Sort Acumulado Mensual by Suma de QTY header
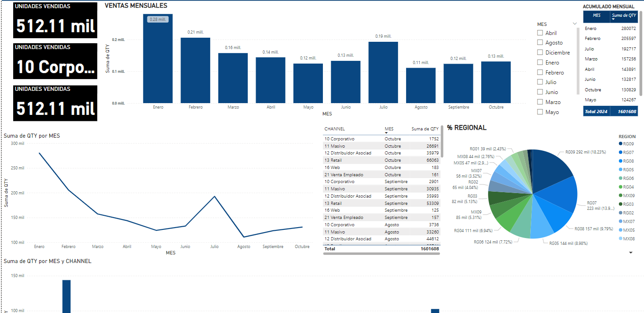 pyautogui.click(x=624, y=15)
